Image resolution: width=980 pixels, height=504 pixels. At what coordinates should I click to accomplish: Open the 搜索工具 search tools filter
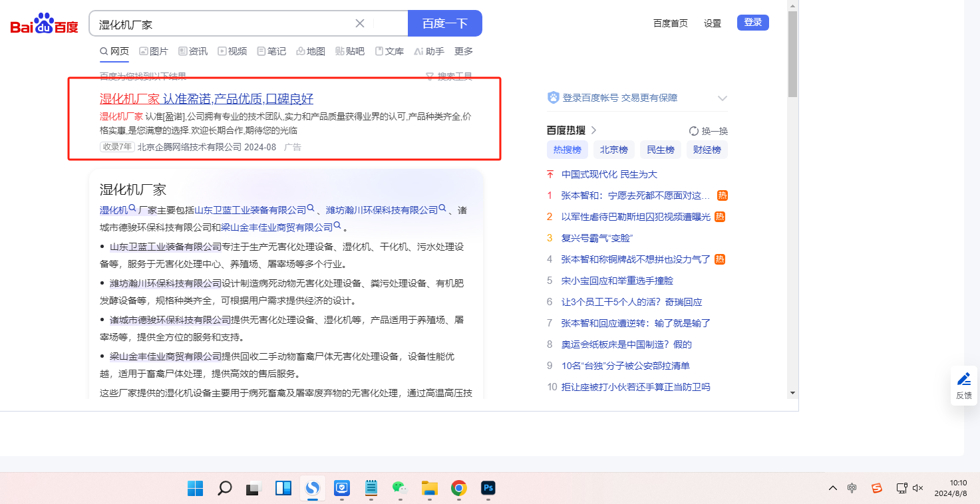[449, 76]
